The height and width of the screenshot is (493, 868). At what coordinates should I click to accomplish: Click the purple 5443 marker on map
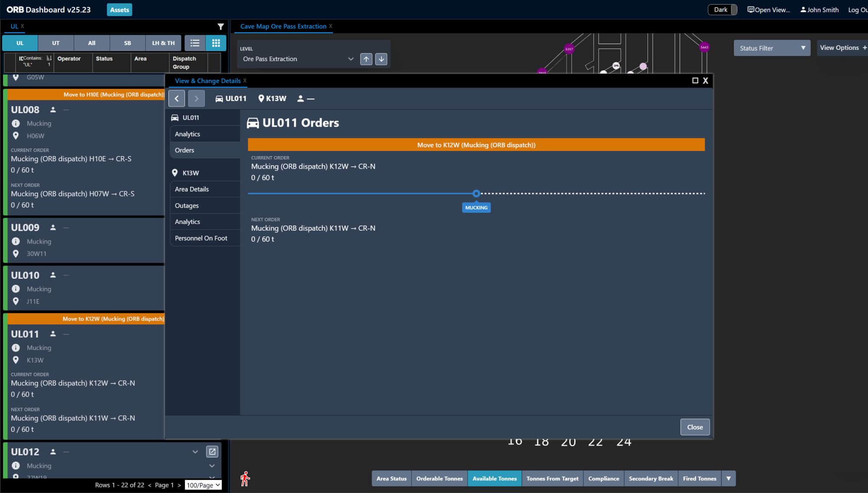[704, 47]
